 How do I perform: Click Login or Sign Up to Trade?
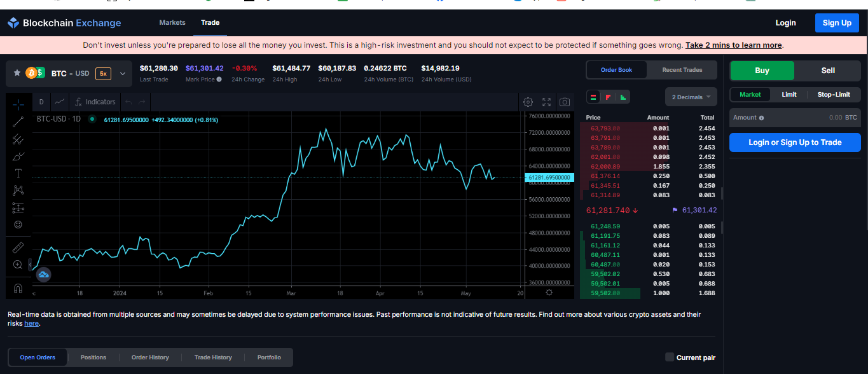[794, 142]
